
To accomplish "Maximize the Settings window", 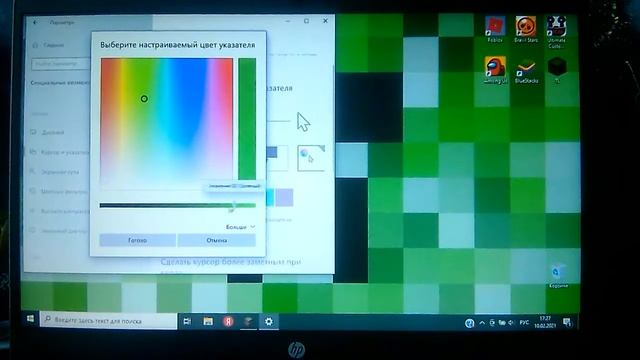I will (307, 21).
